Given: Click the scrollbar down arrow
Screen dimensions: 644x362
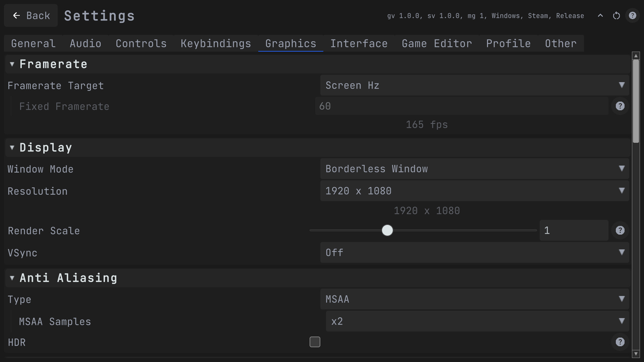Looking at the screenshot, I should [x=636, y=354].
